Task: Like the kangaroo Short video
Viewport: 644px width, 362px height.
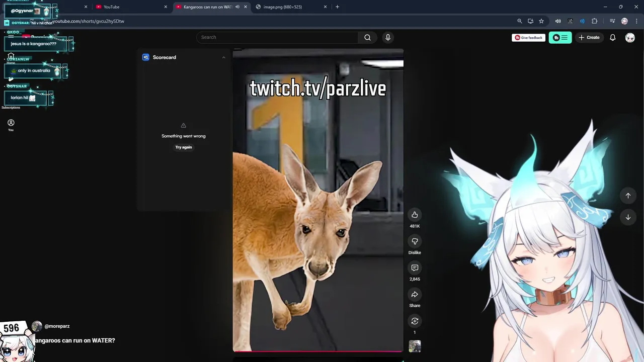Action: coord(415,215)
